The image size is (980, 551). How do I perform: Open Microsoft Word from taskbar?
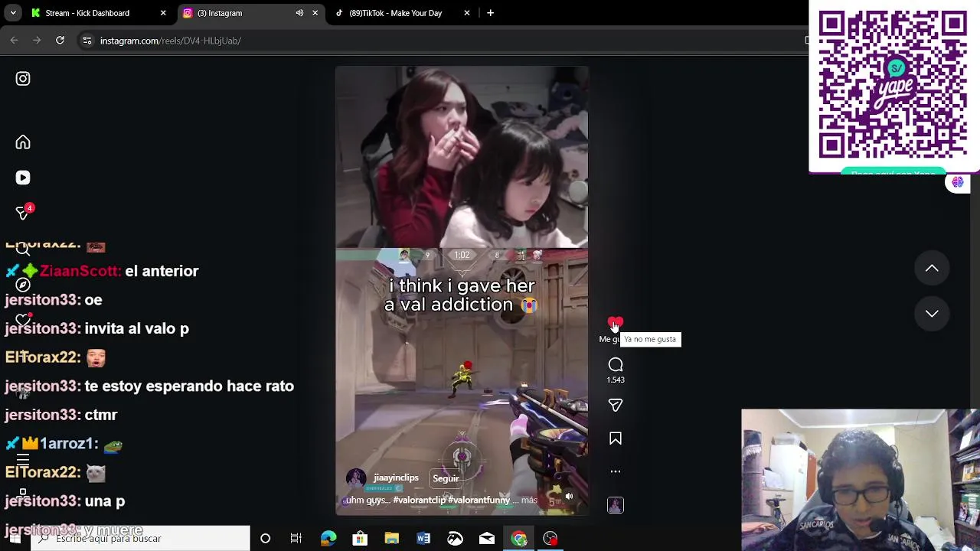pos(423,539)
